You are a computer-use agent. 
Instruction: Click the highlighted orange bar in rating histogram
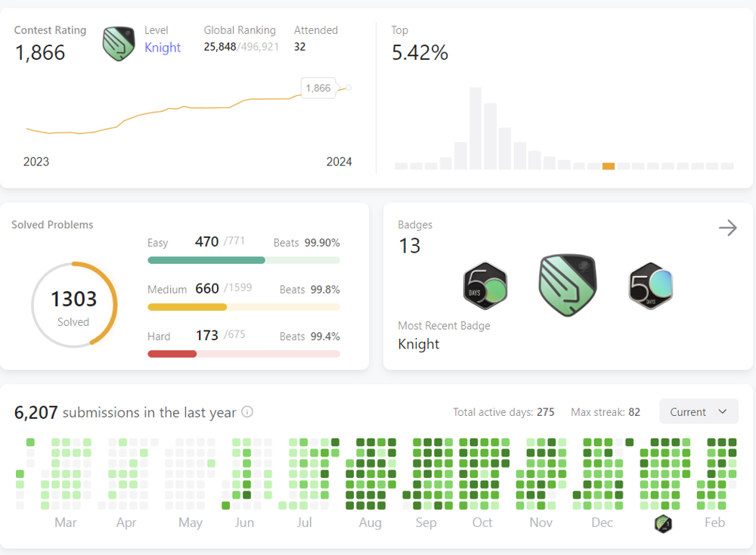[x=609, y=166]
